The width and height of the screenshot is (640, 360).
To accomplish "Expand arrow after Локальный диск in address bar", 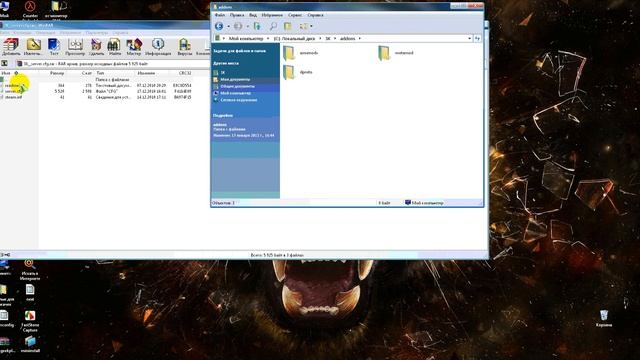I will (x=320, y=38).
